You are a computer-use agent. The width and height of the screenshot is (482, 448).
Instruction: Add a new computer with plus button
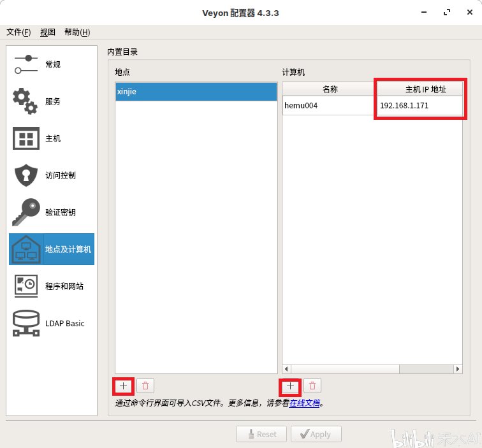click(290, 386)
